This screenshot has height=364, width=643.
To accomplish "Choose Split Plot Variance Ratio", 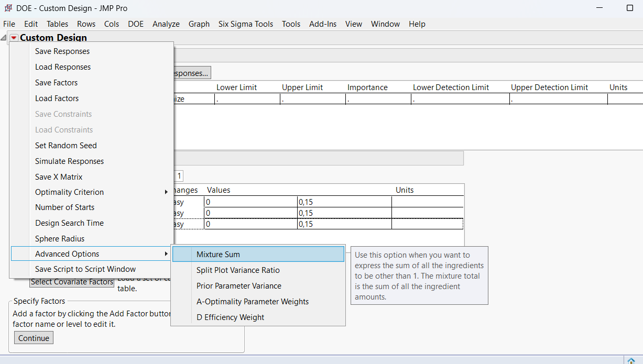I will pyautogui.click(x=238, y=270).
